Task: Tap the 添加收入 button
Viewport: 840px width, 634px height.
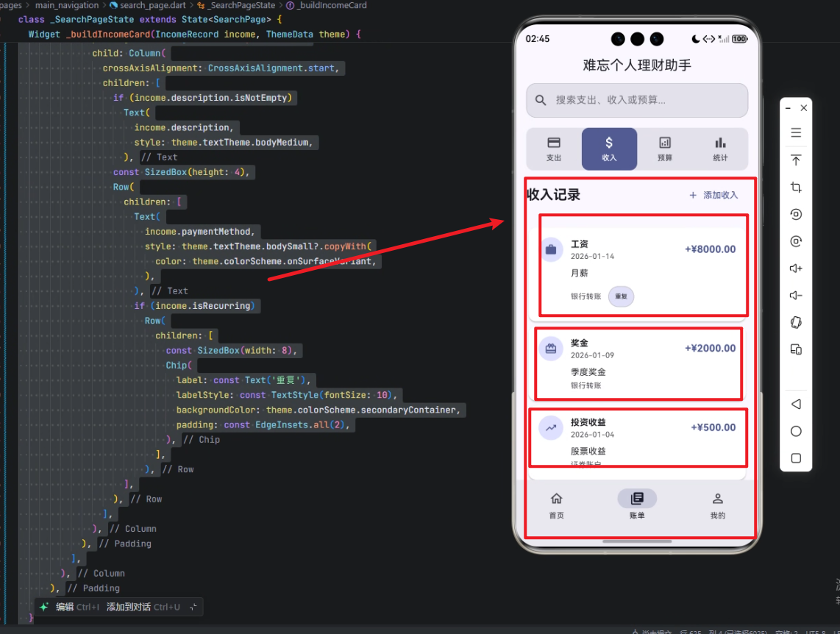Action: [x=713, y=195]
